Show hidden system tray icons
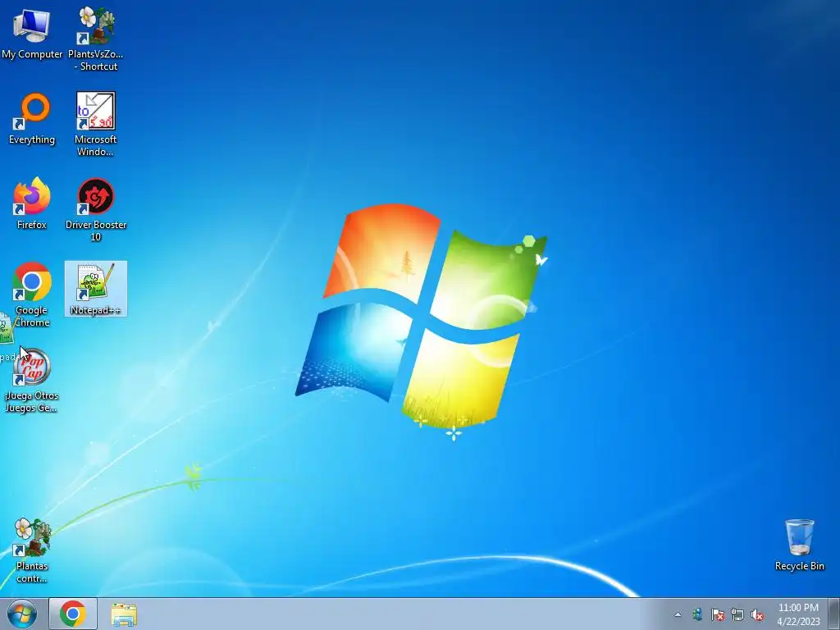The image size is (840, 630). (678, 614)
